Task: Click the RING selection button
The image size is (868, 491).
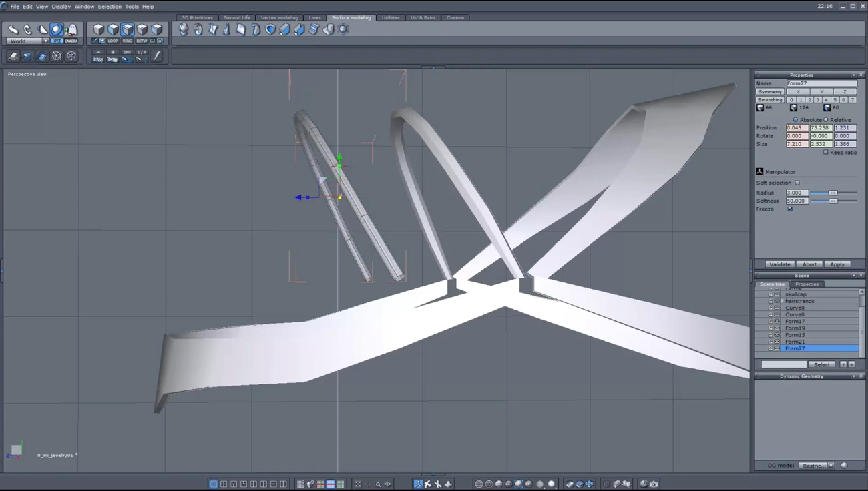Action: pos(127,41)
